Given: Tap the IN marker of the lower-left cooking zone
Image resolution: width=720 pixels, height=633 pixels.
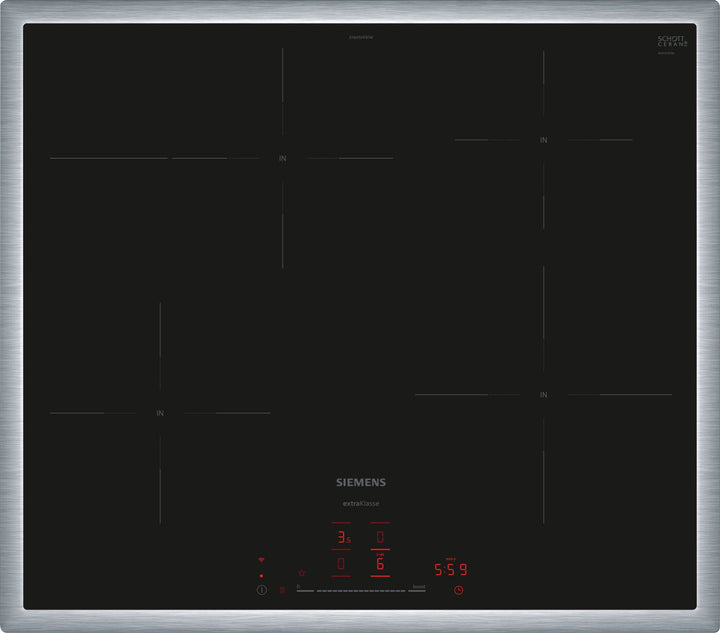Looking at the screenshot, I should [x=160, y=413].
